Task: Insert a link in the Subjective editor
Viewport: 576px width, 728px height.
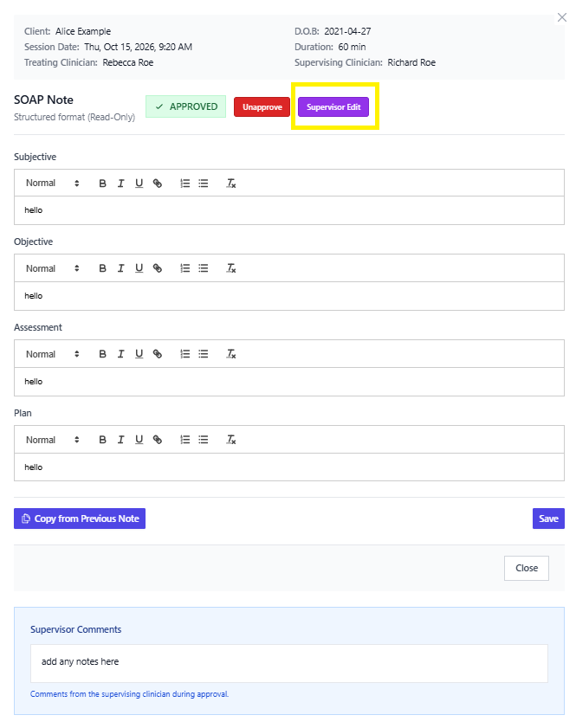Action: click(158, 184)
